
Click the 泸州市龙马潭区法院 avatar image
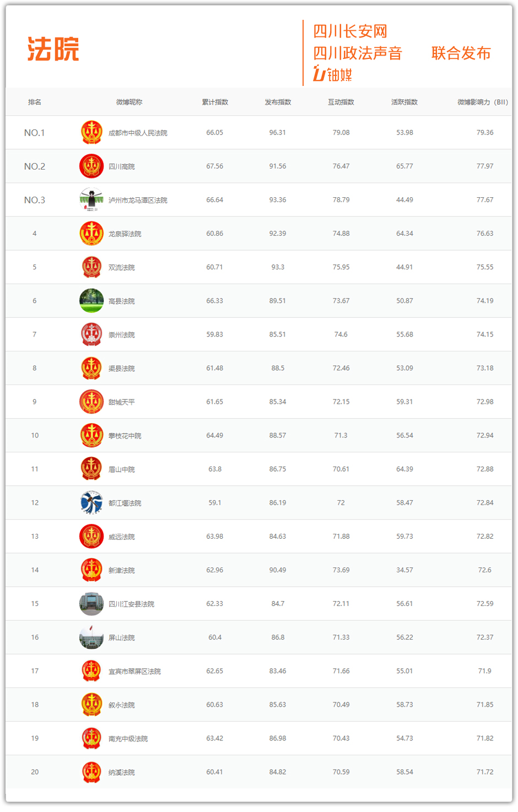(91, 200)
